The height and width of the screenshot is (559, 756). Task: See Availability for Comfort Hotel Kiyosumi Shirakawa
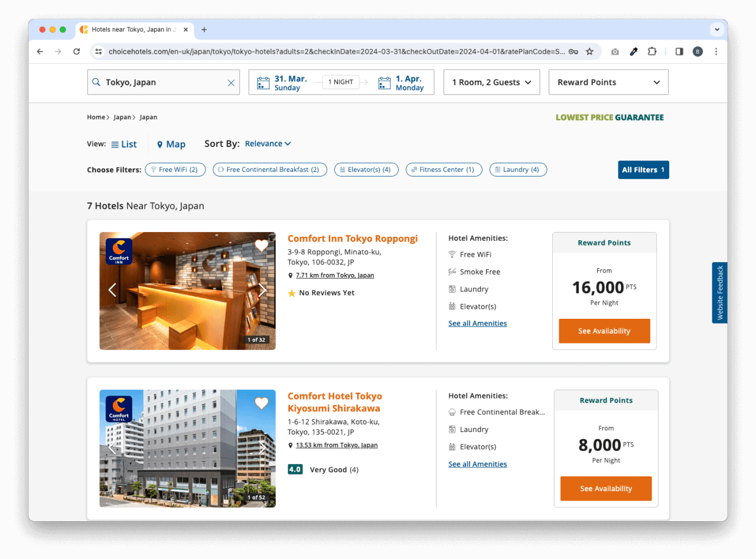point(606,489)
